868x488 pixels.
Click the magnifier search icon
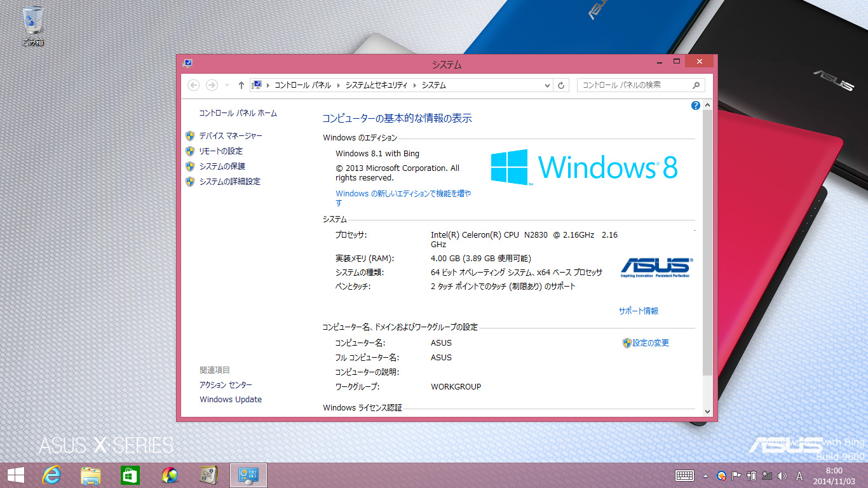click(696, 85)
